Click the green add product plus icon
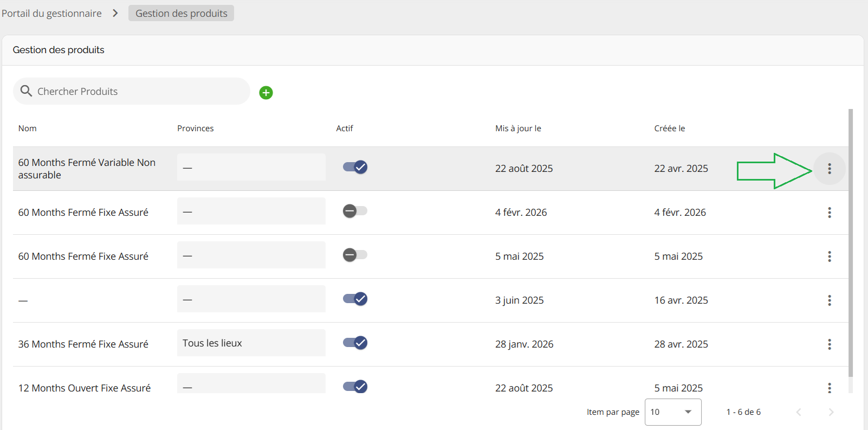Viewport: 868px width, 430px height. pyautogui.click(x=265, y=93)
